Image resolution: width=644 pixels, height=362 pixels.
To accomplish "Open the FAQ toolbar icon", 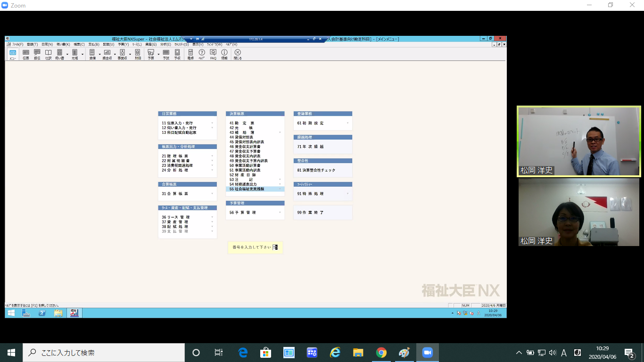I will pyautogui.click(x=213, y=54).
